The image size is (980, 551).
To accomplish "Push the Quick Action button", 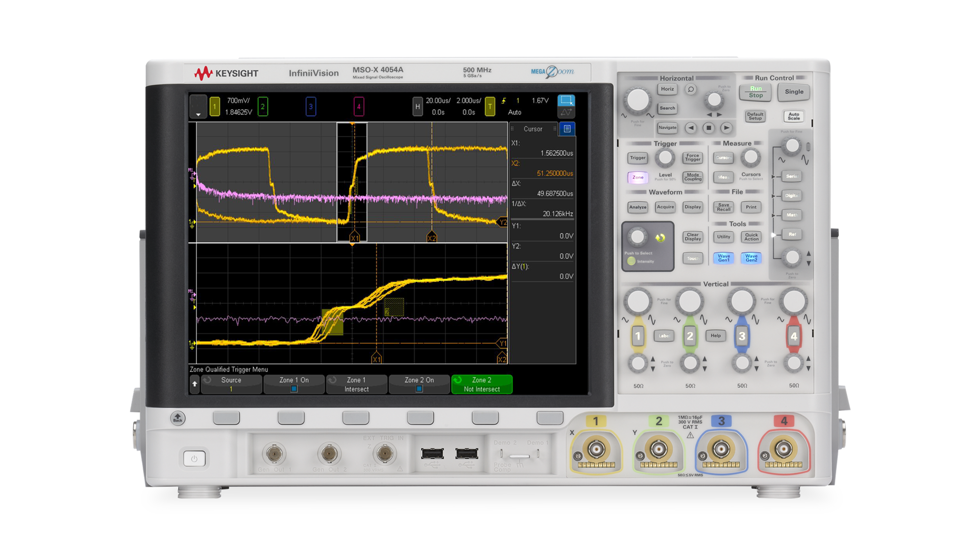I will (x=751, y=237).
